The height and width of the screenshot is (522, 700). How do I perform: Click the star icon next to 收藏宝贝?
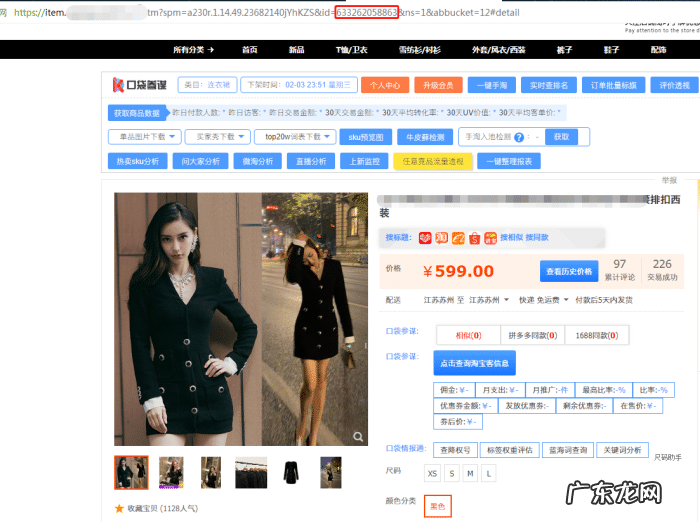point(119,508)
